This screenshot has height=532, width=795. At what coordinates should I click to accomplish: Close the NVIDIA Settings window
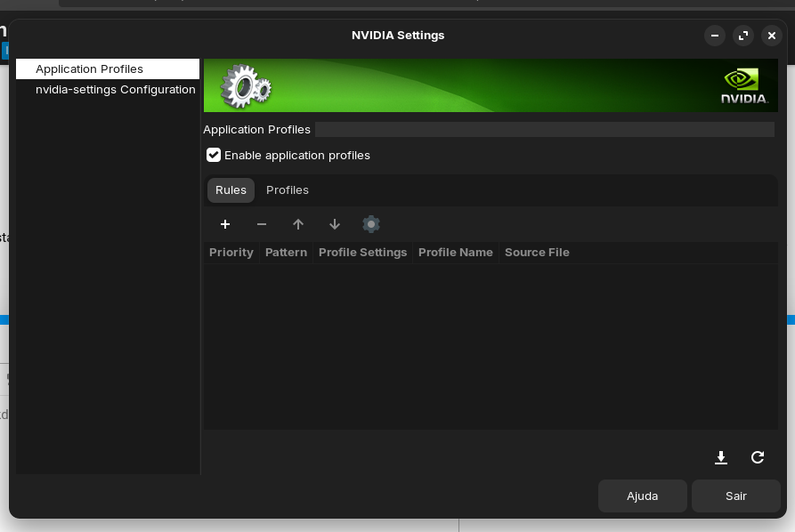click(x=772, y=36)
